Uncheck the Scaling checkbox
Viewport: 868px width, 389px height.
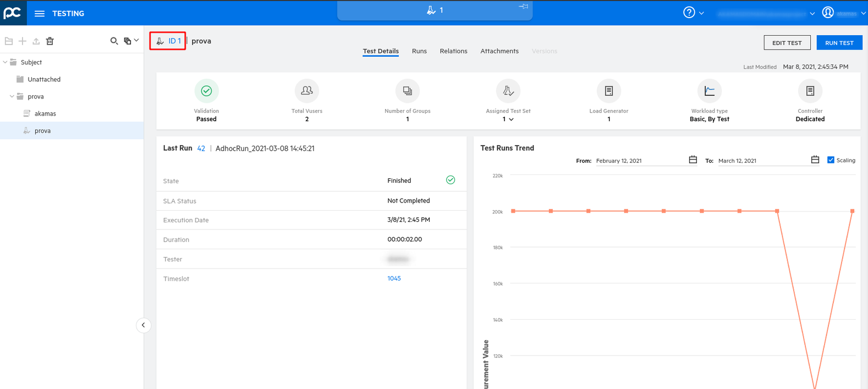point(831,160)
